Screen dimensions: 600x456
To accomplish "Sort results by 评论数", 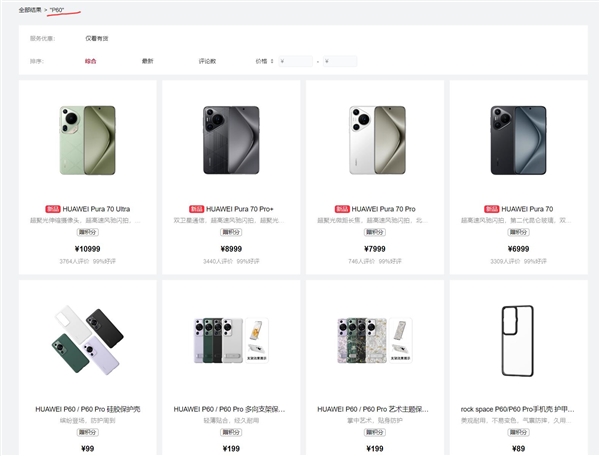I will click(207, 61).
